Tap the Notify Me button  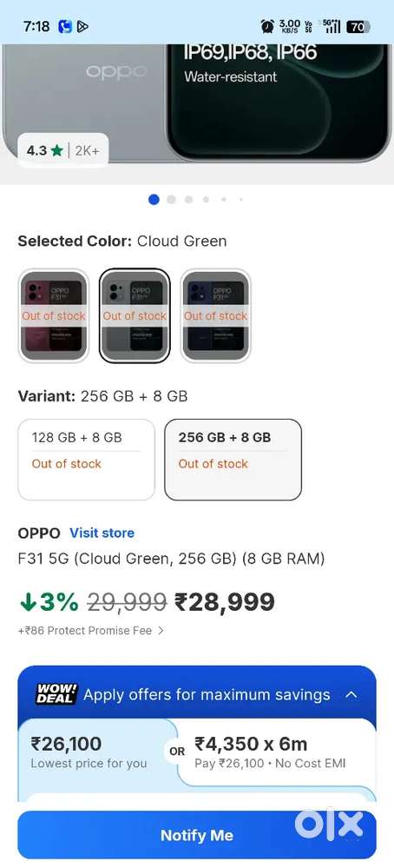point(197,835)
